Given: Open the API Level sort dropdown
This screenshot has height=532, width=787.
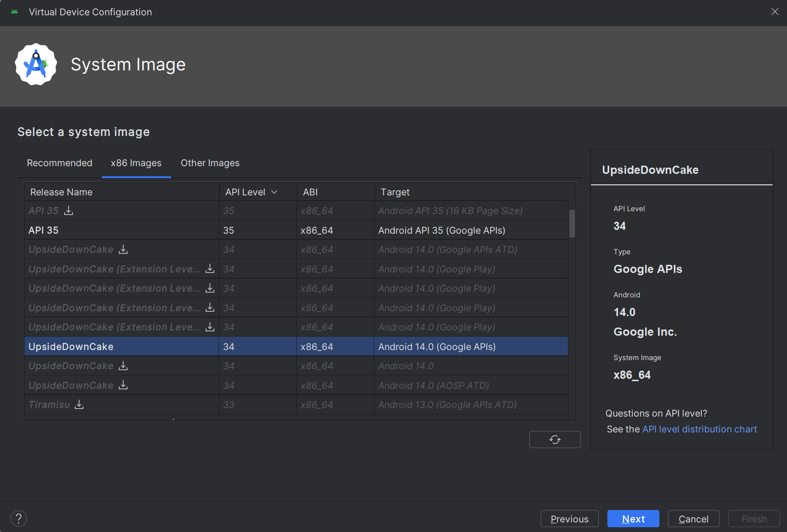Looking at the screenshot, I should point(274,192).
